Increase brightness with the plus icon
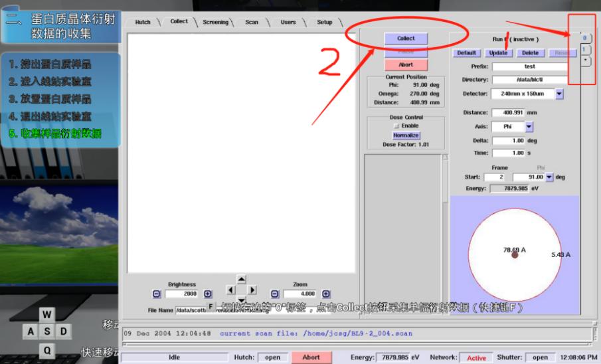 pyautogui.click(x=208, y=294)
